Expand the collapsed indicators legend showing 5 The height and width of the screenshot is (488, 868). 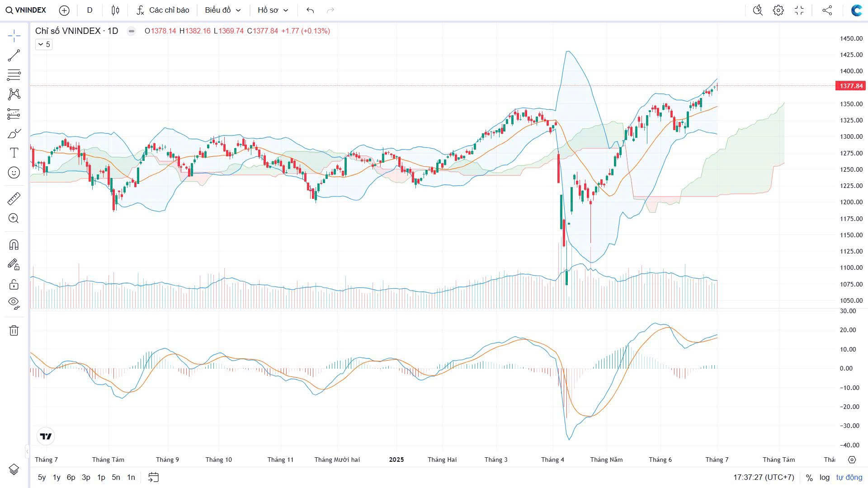(x=44, y=44)
